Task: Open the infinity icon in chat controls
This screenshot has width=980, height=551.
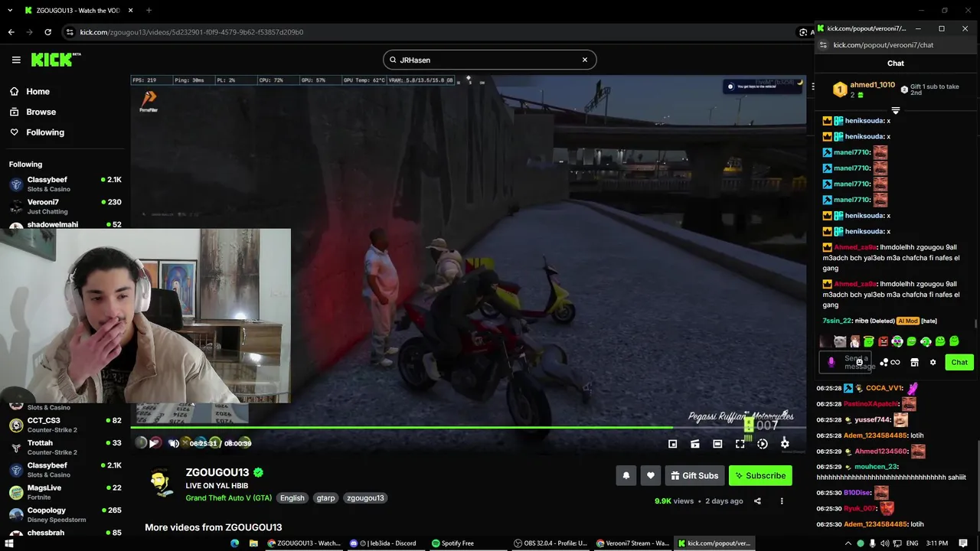Action: coord(895,363)
